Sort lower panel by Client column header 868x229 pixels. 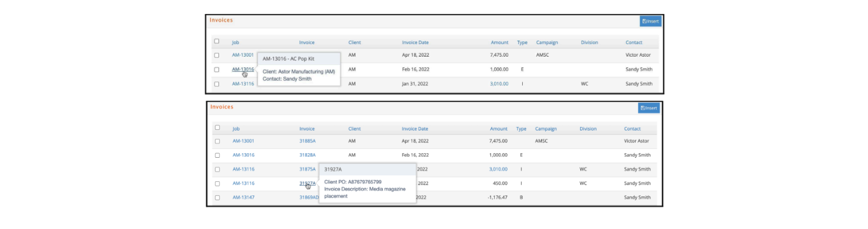355,129
